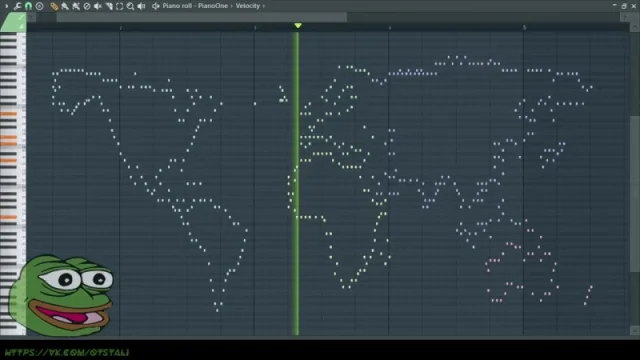Open the Velocity event lane selector
Image resolution: width=640 pixels, height=360 pixels.
click(x=247, y=6)
